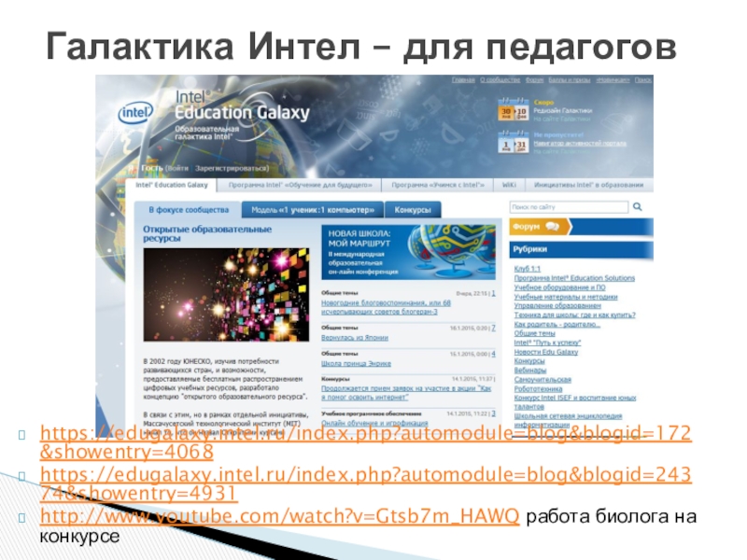The height and width of the screenshot is (560, 747).
Task: Open the Самоучительская rubric
Action: pos(543,380)
